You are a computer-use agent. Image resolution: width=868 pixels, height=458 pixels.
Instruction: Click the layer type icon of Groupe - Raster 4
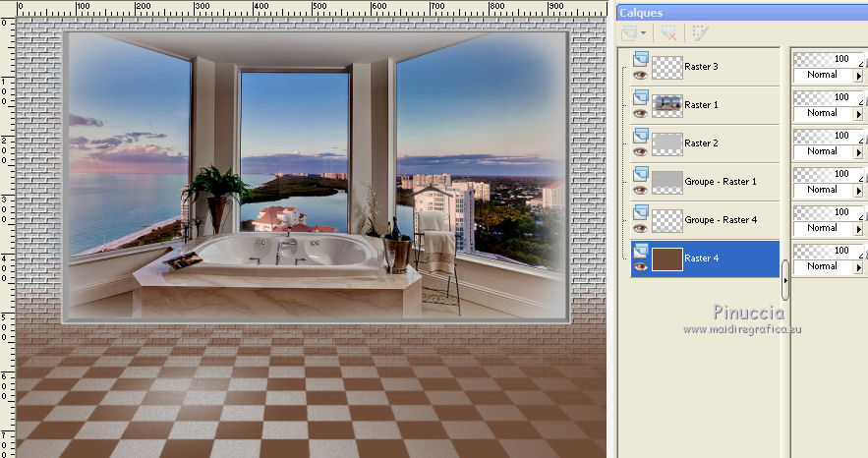point(641,211)
